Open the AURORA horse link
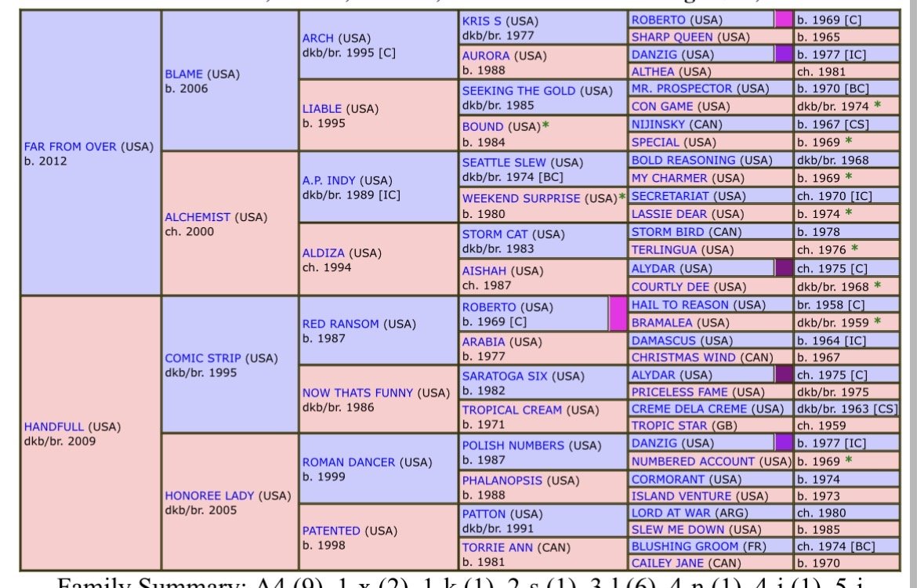This screenshot has width=924, height=588. 486,56
